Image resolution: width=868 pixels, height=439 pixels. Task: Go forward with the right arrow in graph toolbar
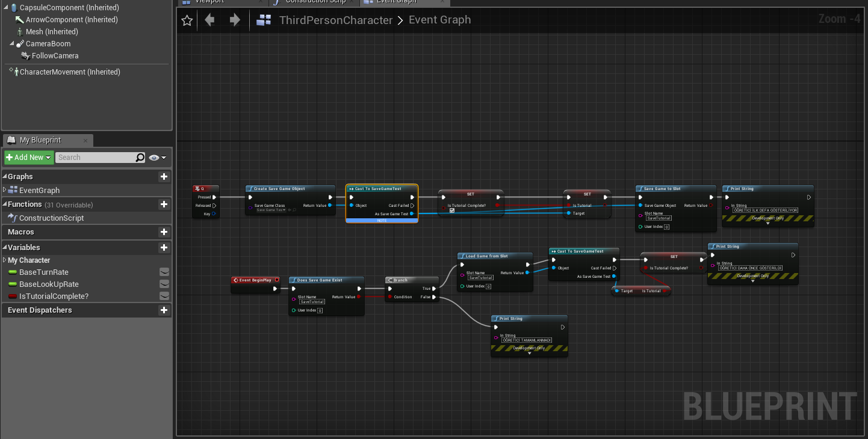pyautogui.click(x=235, y=20)
